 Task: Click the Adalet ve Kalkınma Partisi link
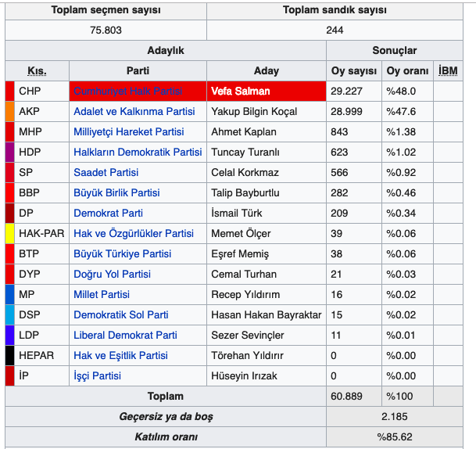click(134, 111)
